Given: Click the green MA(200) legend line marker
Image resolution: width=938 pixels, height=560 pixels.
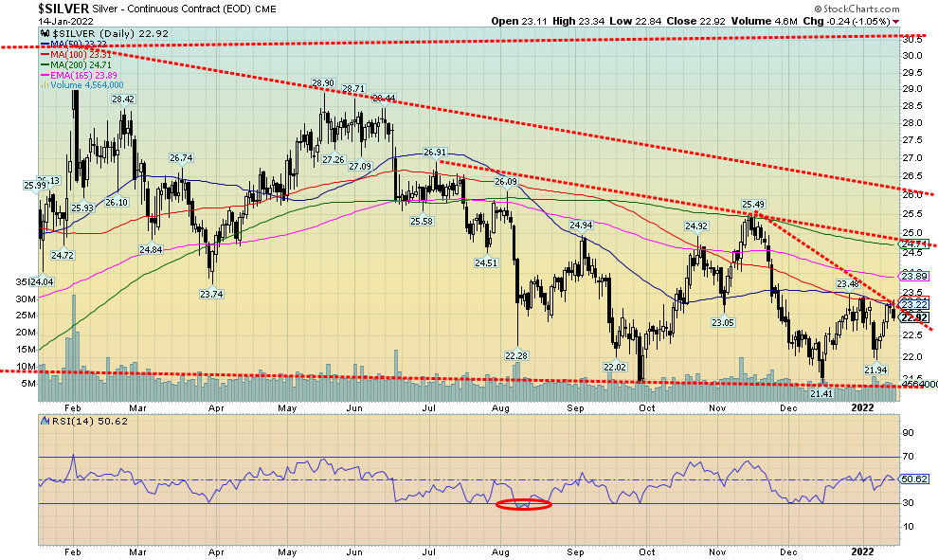Looking at the screenshot, I should (43, 65).
